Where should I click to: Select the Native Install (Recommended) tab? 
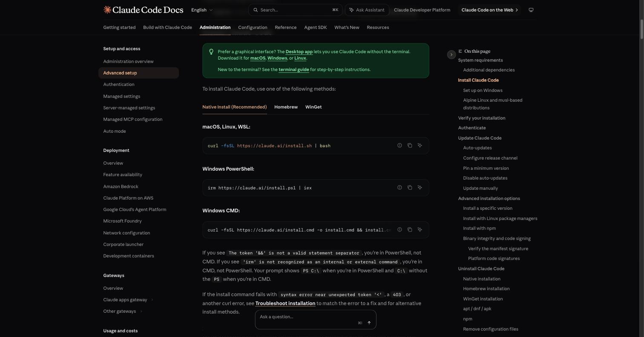tap(235, 107)
